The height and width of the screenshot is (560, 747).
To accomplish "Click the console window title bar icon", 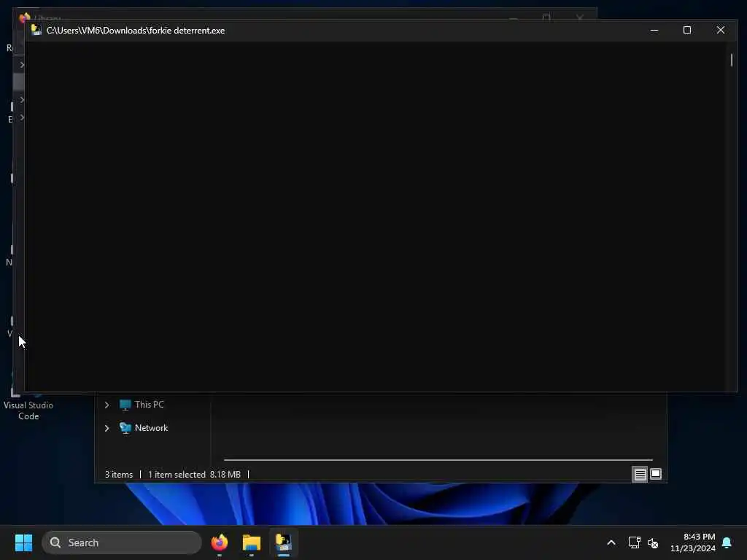I will pos(36,30).
